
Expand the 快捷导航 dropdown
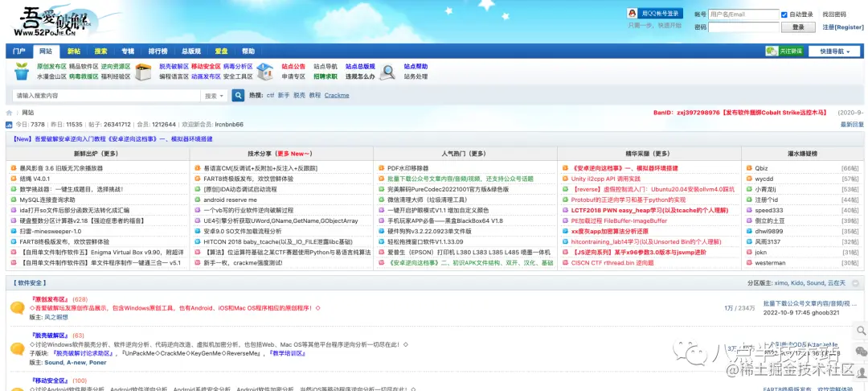(x=835, y=51)
